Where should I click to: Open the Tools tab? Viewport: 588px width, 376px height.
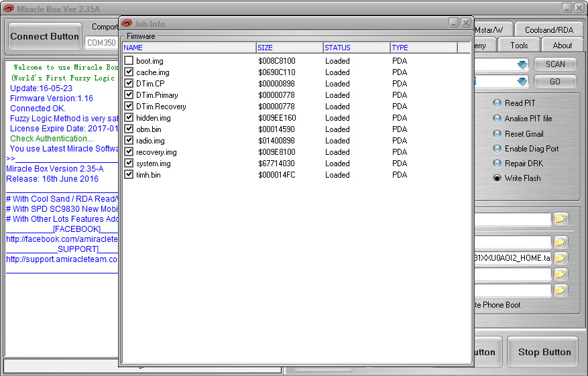tap(519, 46)
